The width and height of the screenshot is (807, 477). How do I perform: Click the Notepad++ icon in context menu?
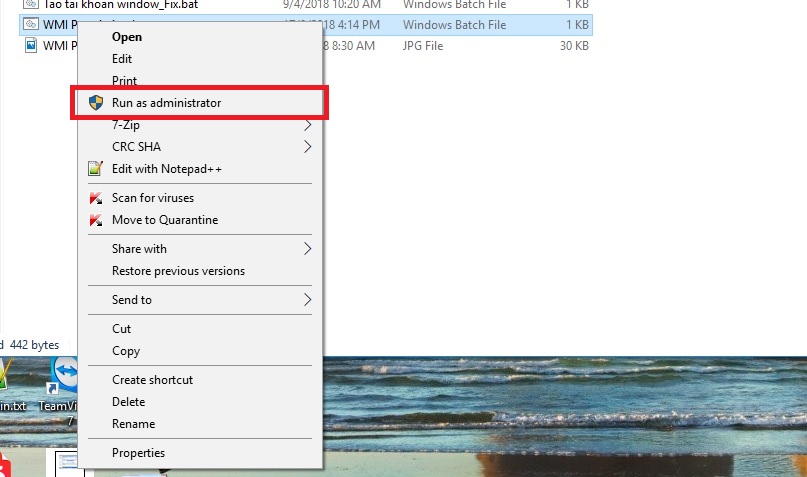point(95,169)
